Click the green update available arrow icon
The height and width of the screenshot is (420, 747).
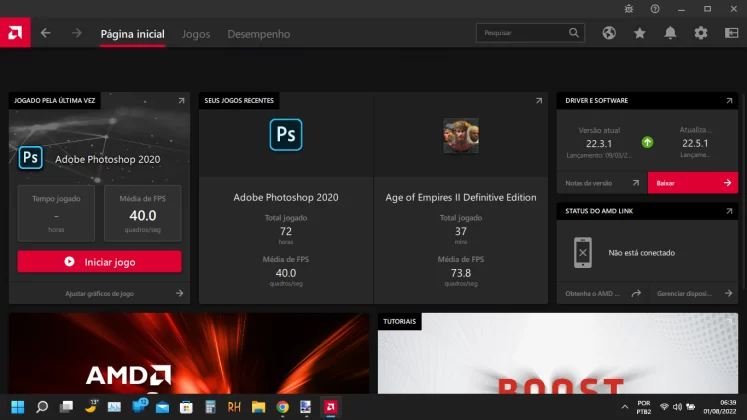(x=647, y=142)
